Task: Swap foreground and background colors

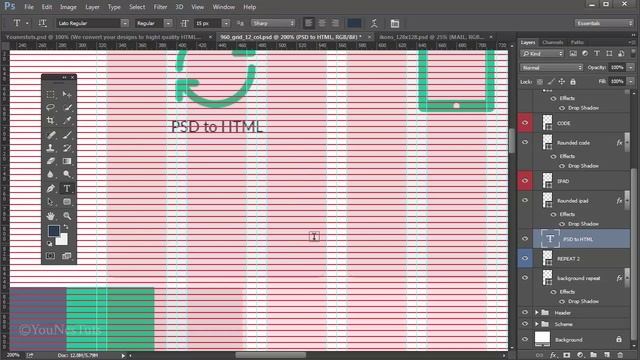Action: coord(66,227)
